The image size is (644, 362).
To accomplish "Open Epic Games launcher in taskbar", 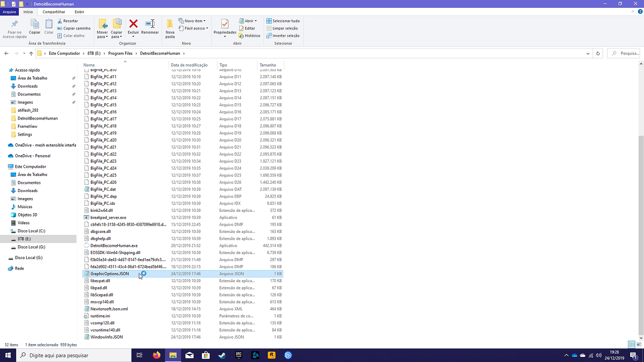I will coord(239,355).
